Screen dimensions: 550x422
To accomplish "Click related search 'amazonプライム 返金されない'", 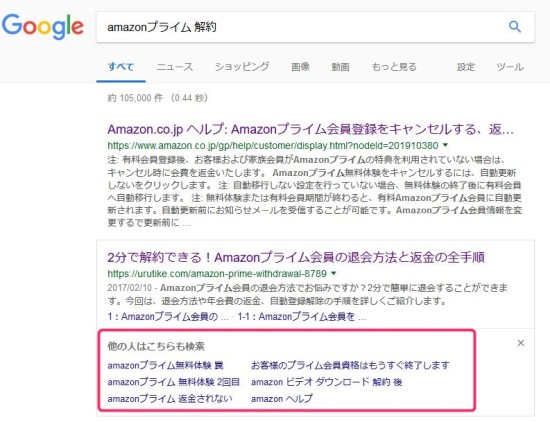I will tap(170, 398).
